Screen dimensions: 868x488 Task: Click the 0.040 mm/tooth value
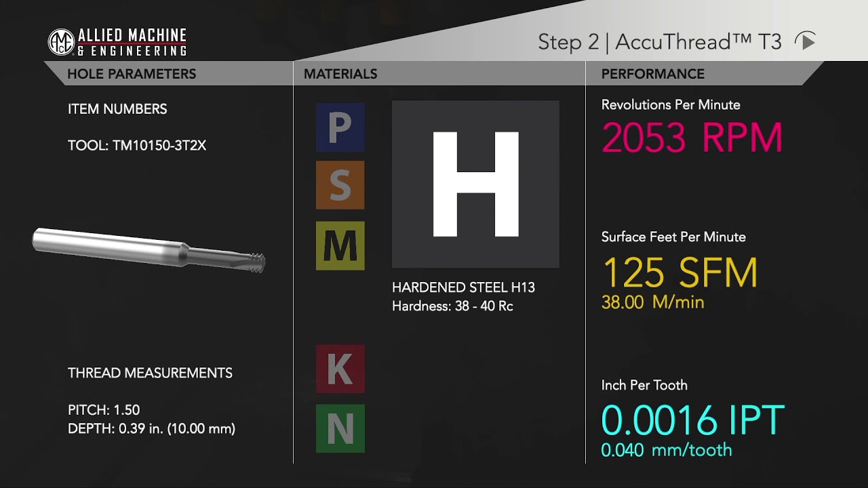point(667,449)
